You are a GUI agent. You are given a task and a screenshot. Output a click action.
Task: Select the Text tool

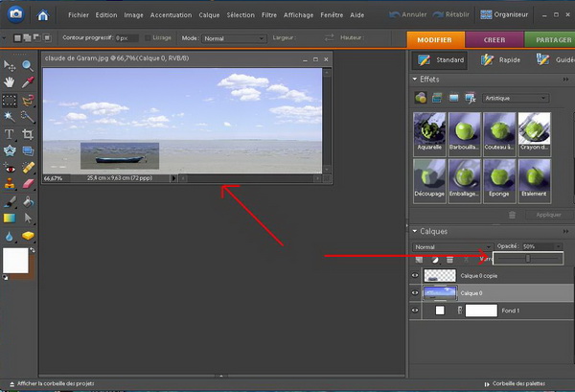10,134
